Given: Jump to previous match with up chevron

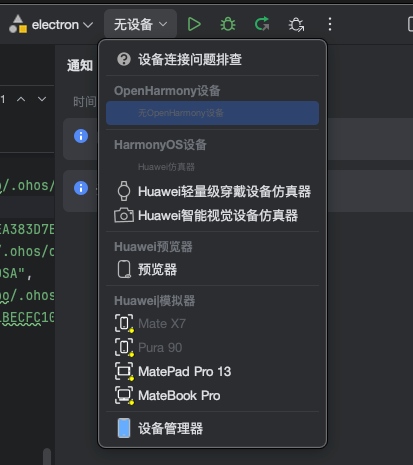Looking at the screenshot, I should [x=21, y=99].
